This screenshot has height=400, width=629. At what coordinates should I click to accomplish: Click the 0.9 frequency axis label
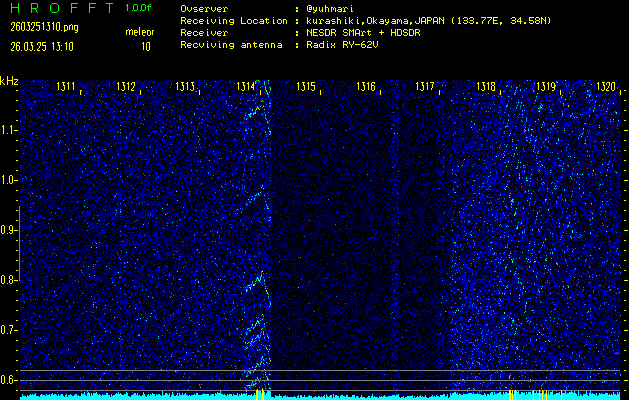7,230
